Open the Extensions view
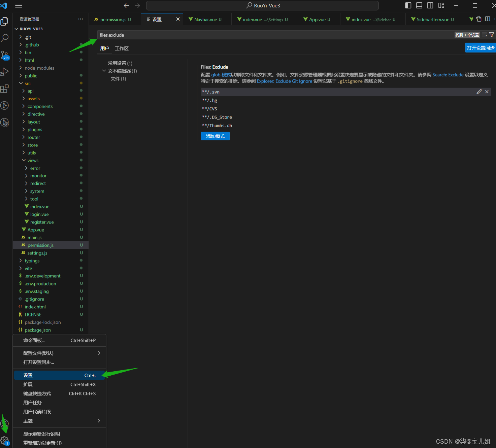Viewport: 496px width, 448px height. [x=5, y=89]
